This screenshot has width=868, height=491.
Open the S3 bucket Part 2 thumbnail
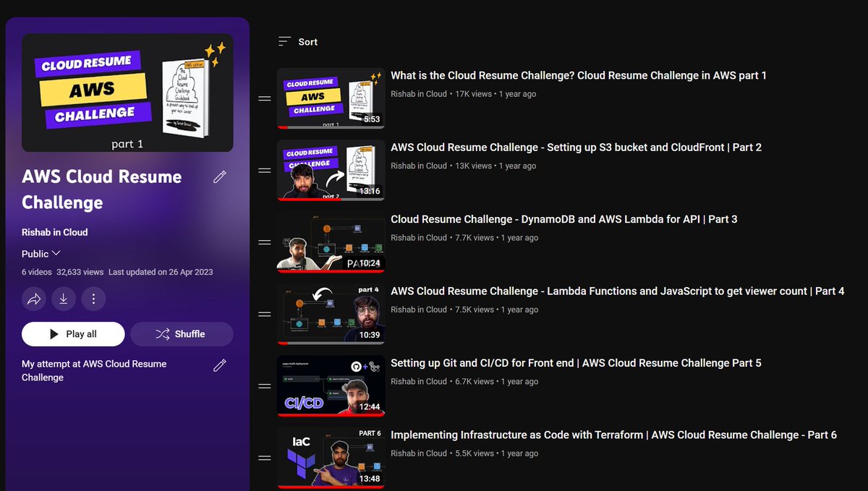click(331, 170)
